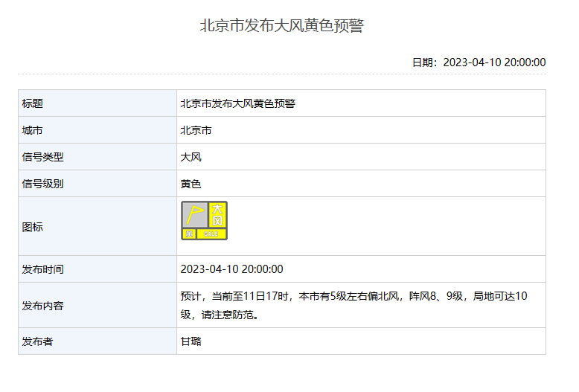Select the 发布内容 row label
This screenshot has height=392, width=579.
click(43, 306)
